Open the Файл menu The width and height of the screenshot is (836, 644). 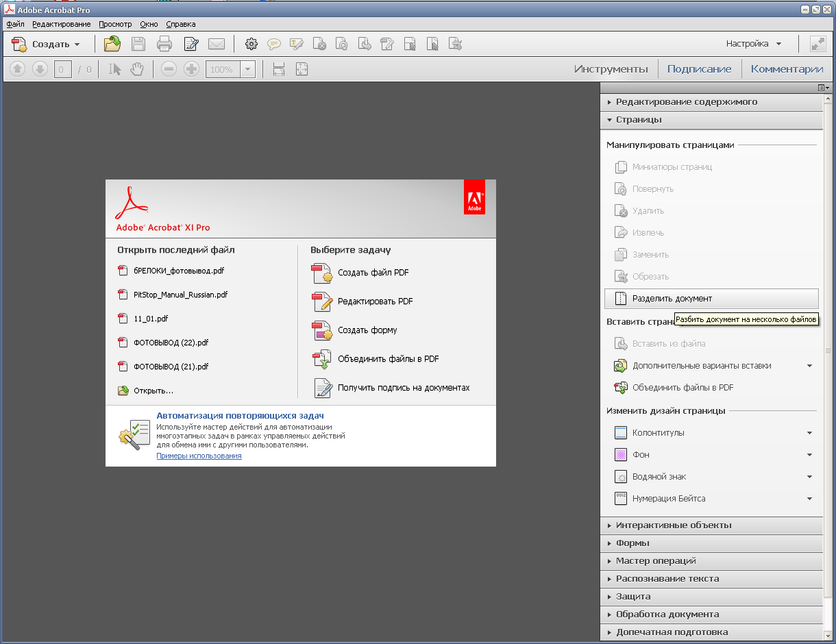15,24
